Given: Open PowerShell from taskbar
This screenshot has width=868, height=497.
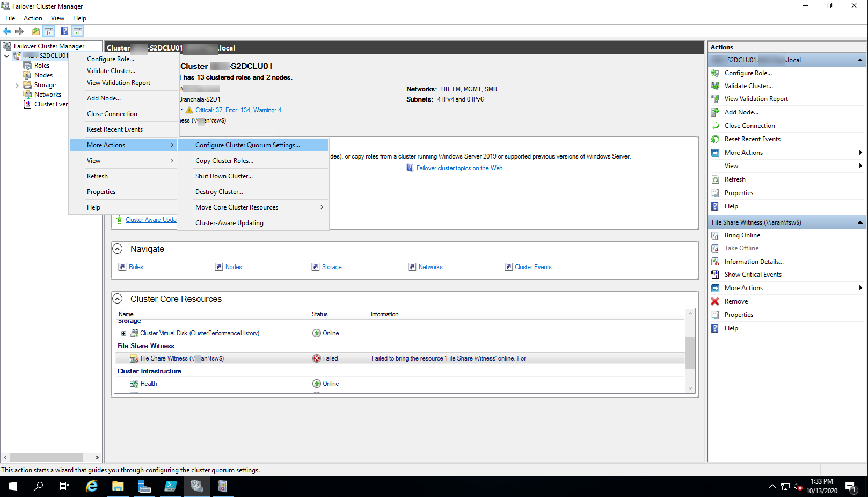Looking at the screenshot, I should tap(170, 486).
